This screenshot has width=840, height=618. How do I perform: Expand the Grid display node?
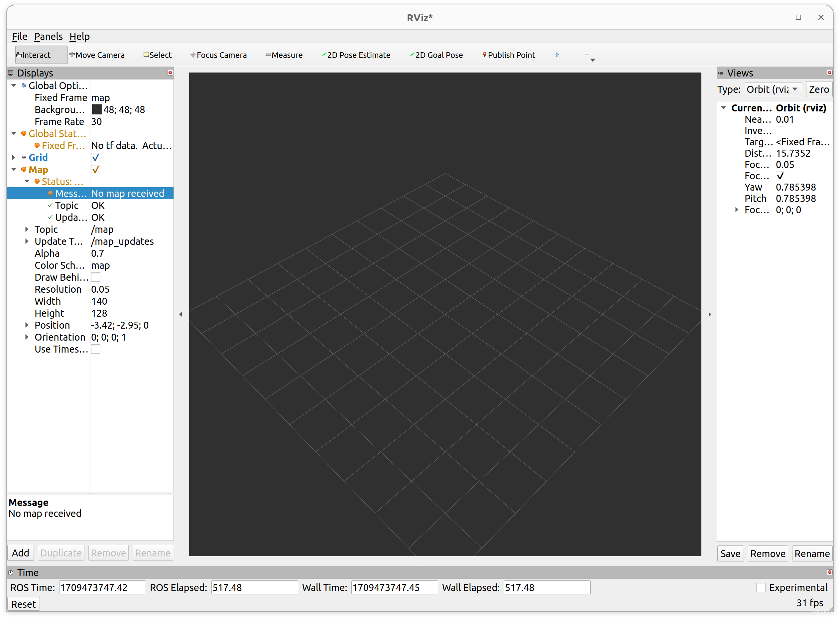click(x=14, y=157)
